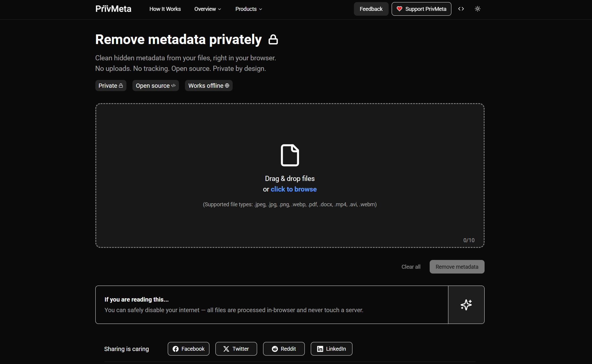Click the sparkle icon beside the notice banner
The width and height of the screenshot is (592, 364).
point(466,305)
